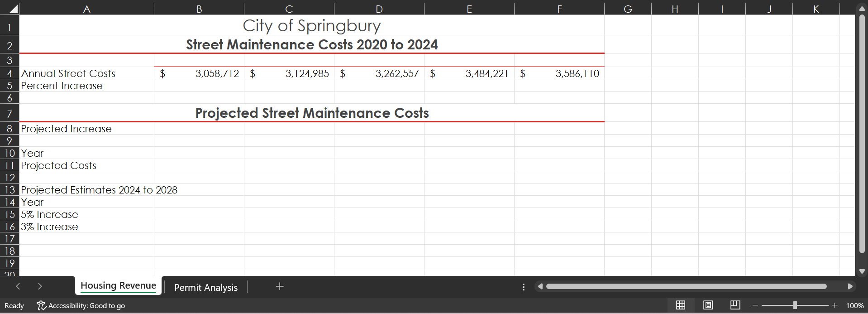This screenshot has height=314, width=868.
Task: Select column K header
Action: (x=816, y=9)
